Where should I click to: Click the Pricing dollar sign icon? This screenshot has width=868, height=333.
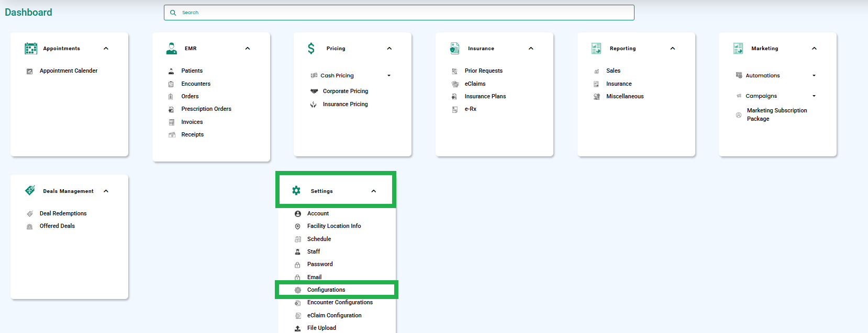(x=311, y=49)
